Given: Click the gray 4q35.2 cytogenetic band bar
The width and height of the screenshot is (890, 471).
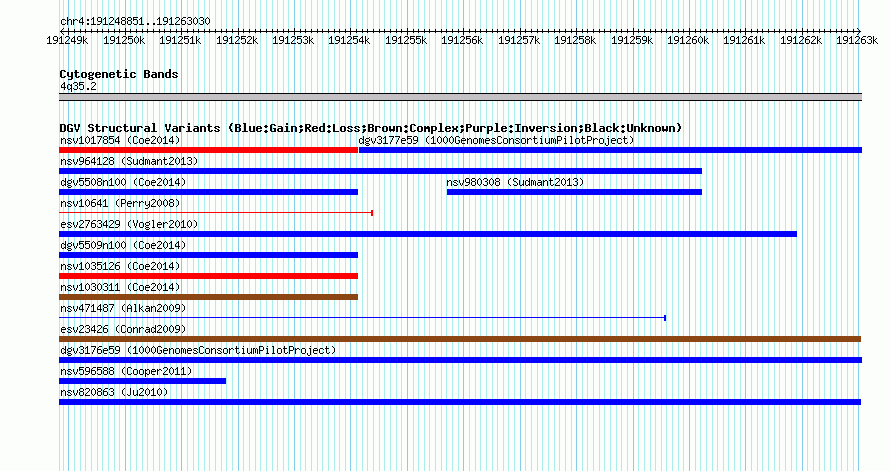Looking at the screenshot, I should [x=460, y=96].
